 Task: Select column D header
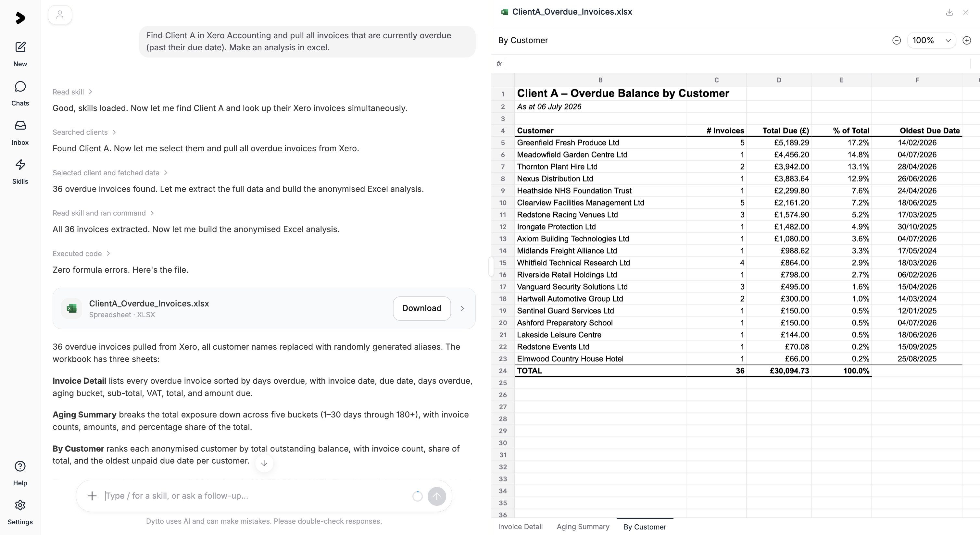[x=779, y=80]
